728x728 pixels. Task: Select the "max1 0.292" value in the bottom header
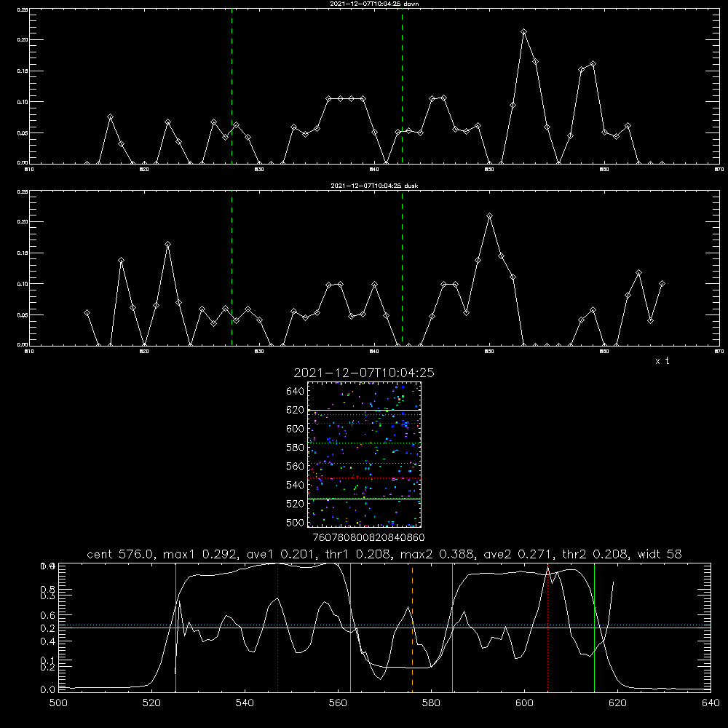(x=201, y=554)
